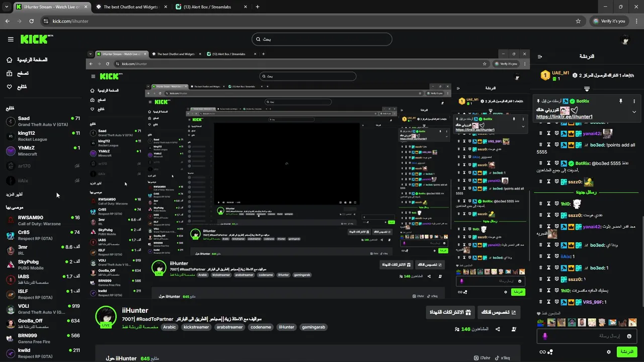The height and width of the screenshot is (362, 644).
Task: Open the Kick hamburger menu
Action: (x=11, y=39)
